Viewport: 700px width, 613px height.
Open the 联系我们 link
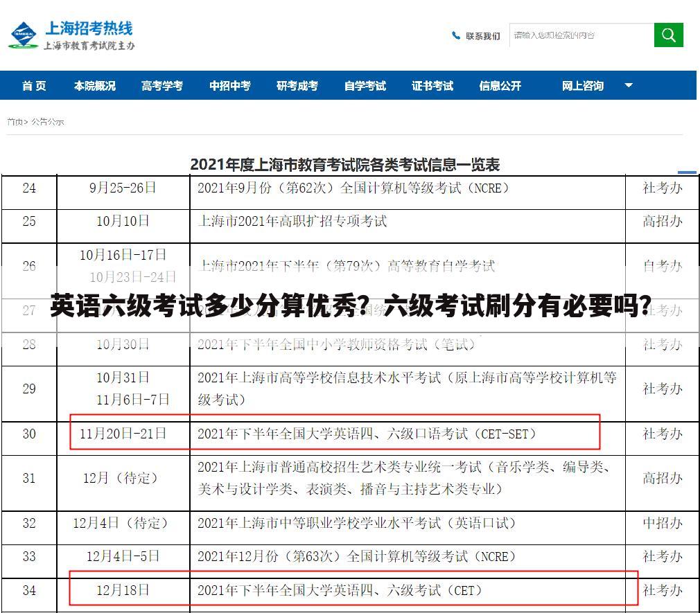pos(482,36)
